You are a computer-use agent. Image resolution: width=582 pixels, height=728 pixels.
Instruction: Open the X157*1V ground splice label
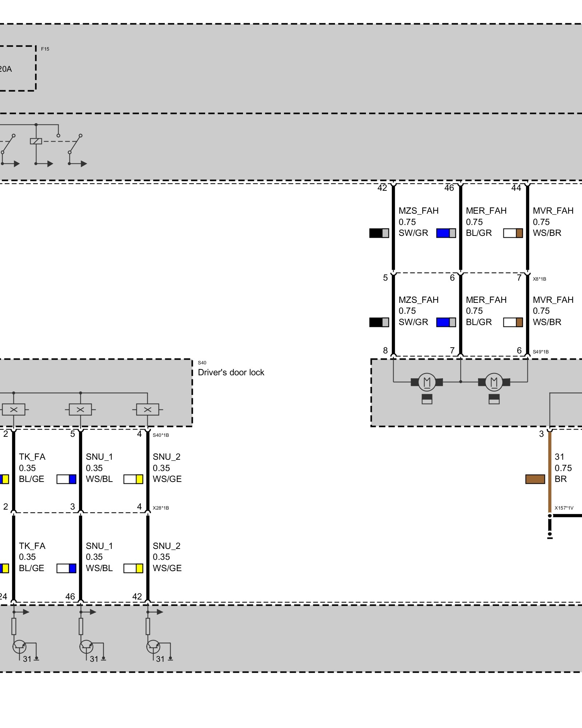[x=563, y=508]
